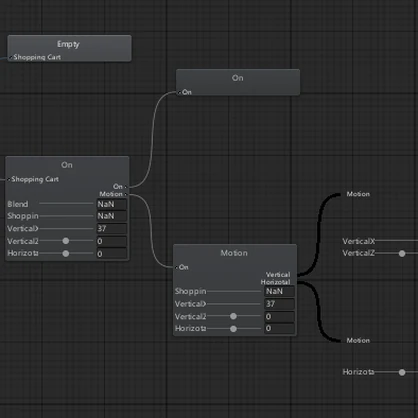
Task: Click the Blend slider in On blend node
Action: (x=66, y=203)
